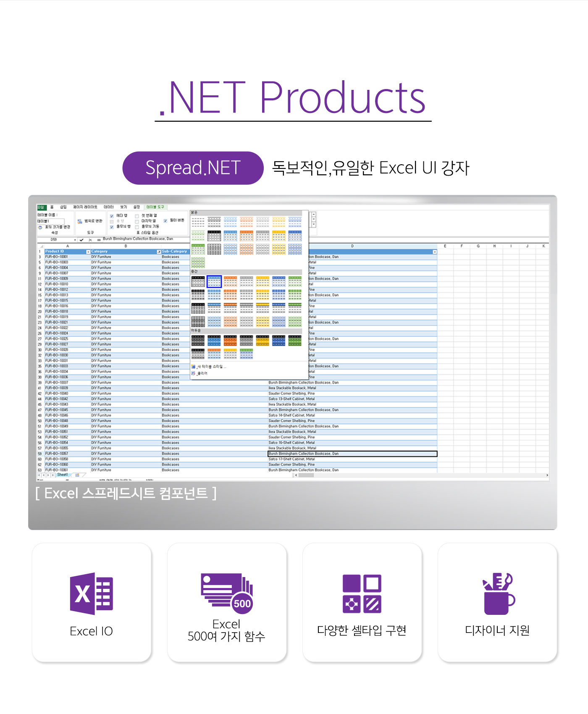This screenshot has width=588, height=714.
Task: Click the 테이블 이름 input field
Action: (51, 221)
